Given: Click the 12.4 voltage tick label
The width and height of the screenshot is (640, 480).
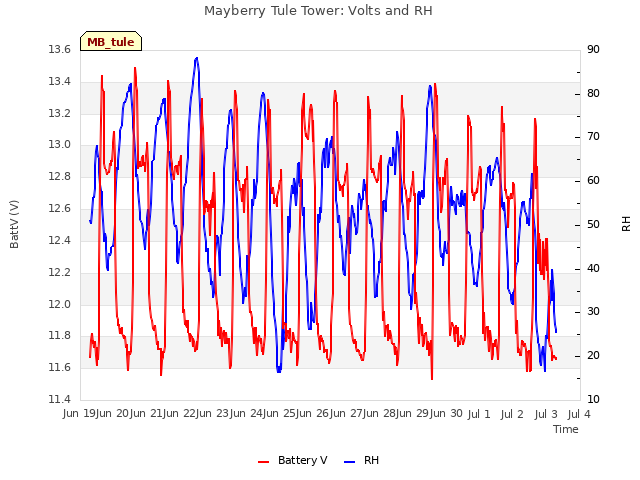Looking at the screenshot, I should [59, 240].
